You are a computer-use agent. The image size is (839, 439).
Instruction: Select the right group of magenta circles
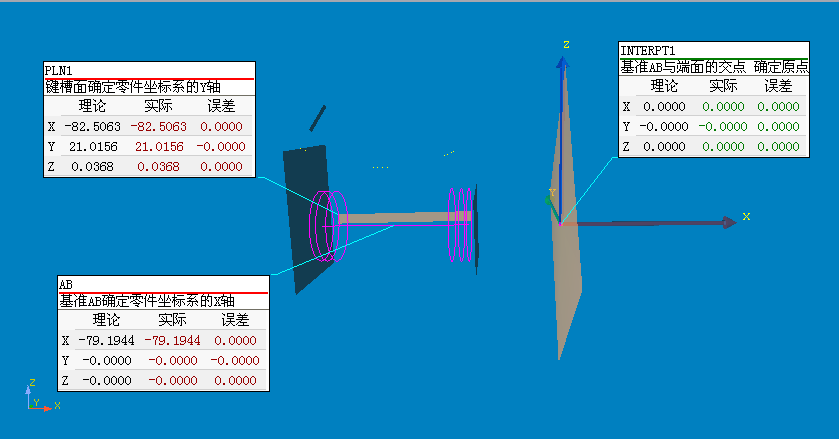(460, 225)
